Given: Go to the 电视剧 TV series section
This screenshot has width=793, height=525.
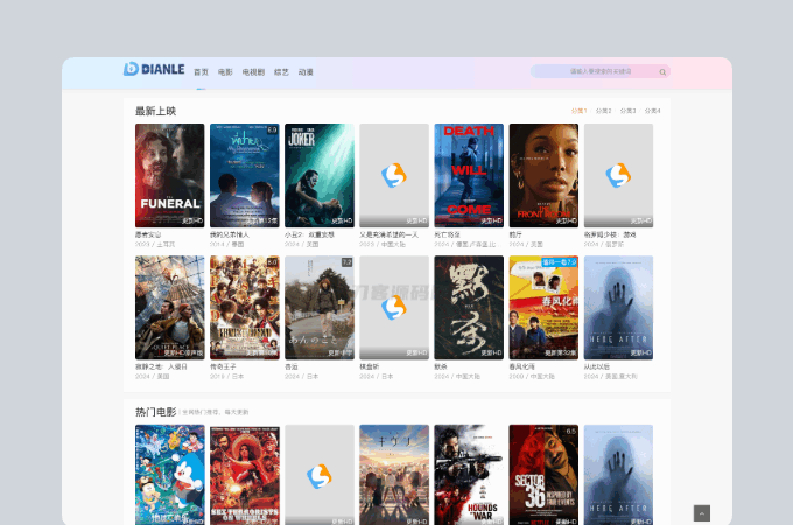Looking at the screenshot, I should 253,73.
